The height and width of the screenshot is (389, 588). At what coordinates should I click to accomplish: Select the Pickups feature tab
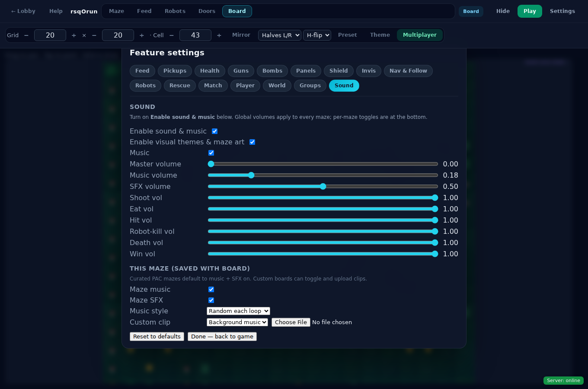(175, 71)
